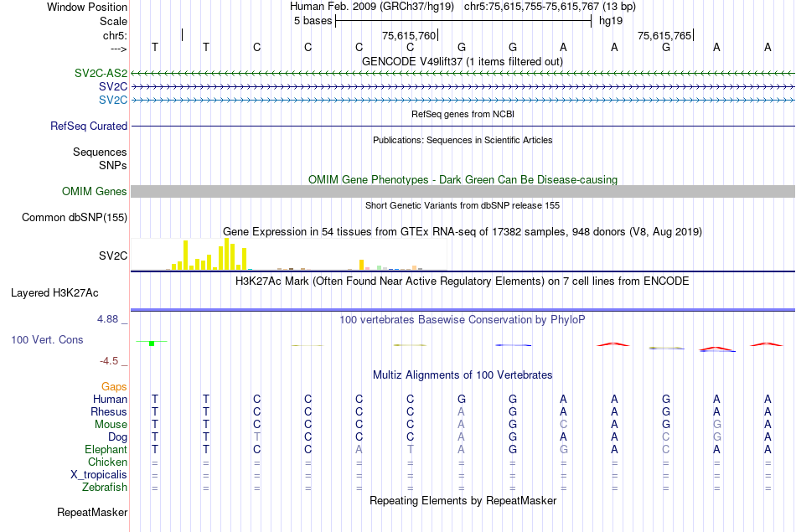This screenshot has width=796, height=532.
Task: Select the Rhesus species label
Action: click(109, 411)
